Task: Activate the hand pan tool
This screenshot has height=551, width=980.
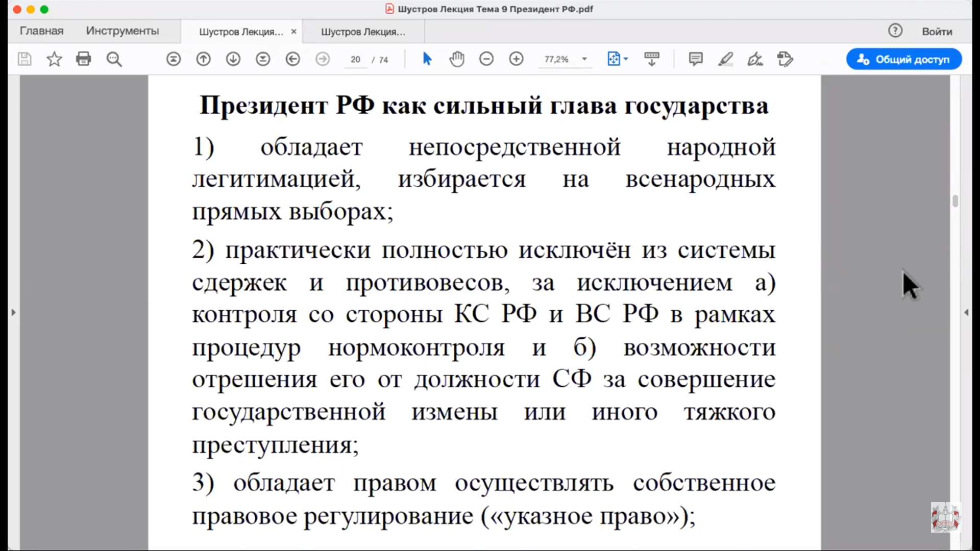Action: pyautogui.click(x=457, y=59)
